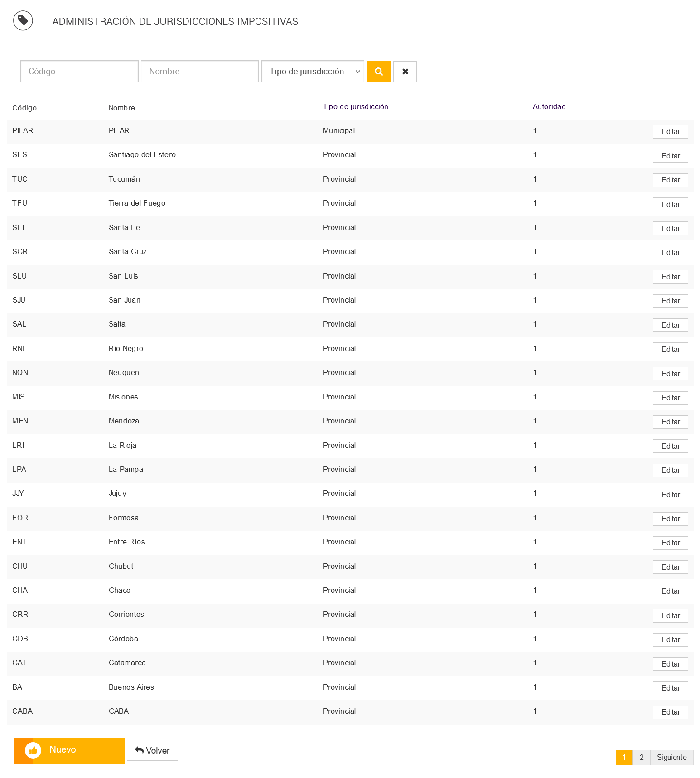Click the tag icon beside the page title
The height and width of the screenshot is (778, 700).
(x=23, y=21)
